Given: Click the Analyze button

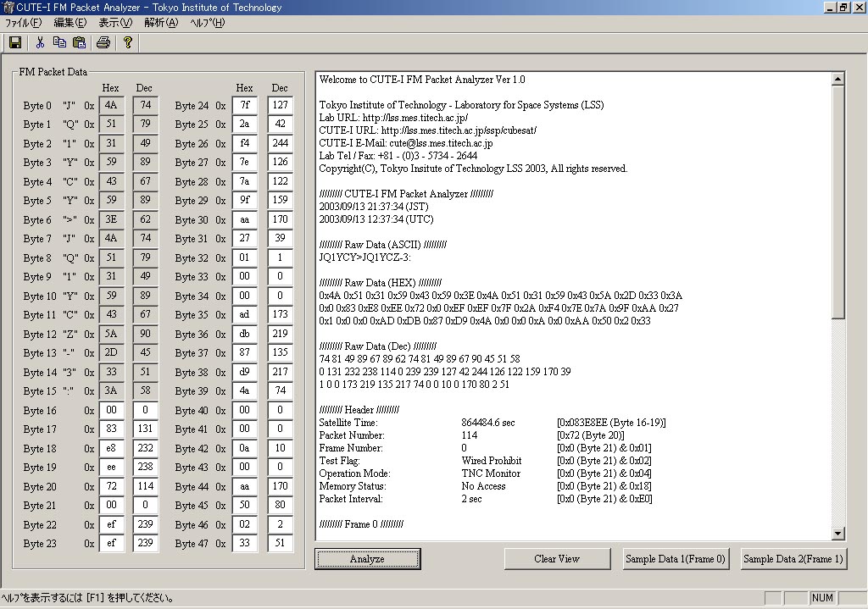Looking at the screenshot, I should 368,559.
